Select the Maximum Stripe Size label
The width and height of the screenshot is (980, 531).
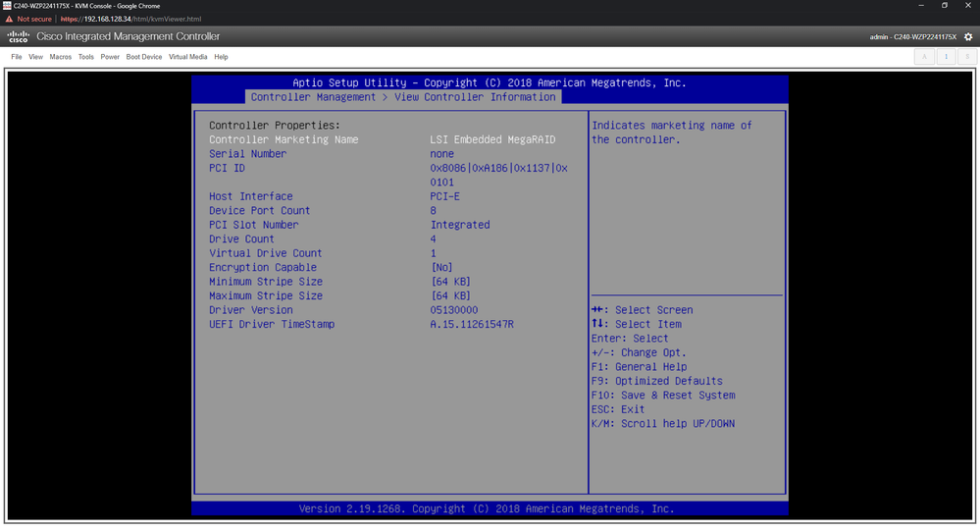click(x=266, y=295)
